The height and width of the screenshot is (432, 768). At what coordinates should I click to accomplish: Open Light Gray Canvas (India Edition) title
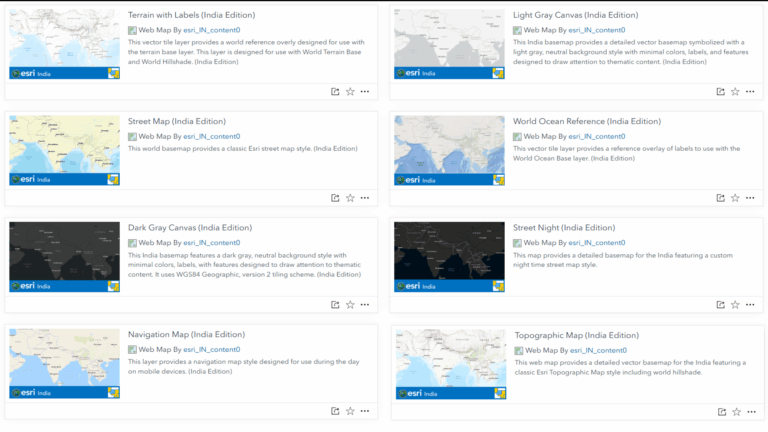coord(576,15)
